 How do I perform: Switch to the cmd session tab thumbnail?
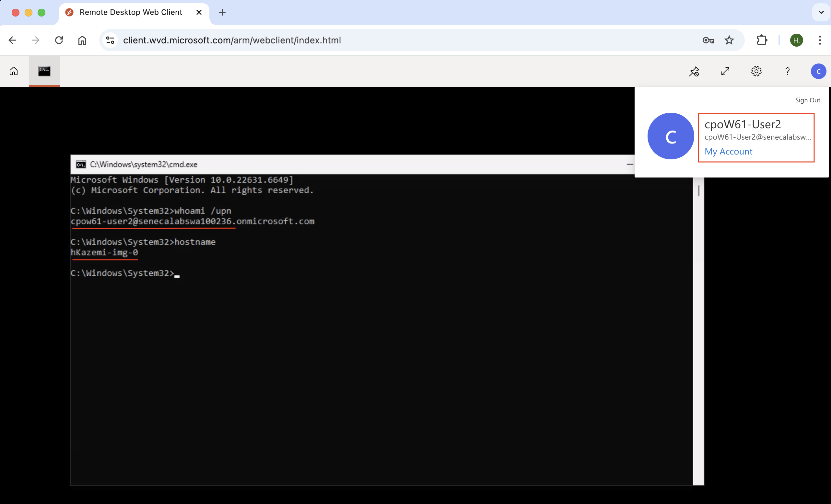44,71
